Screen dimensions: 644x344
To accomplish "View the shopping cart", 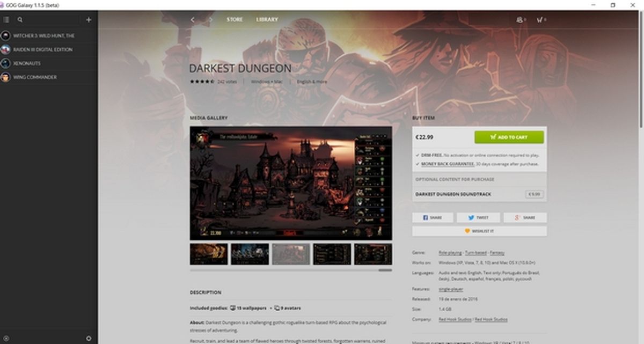I will (540, 19).
